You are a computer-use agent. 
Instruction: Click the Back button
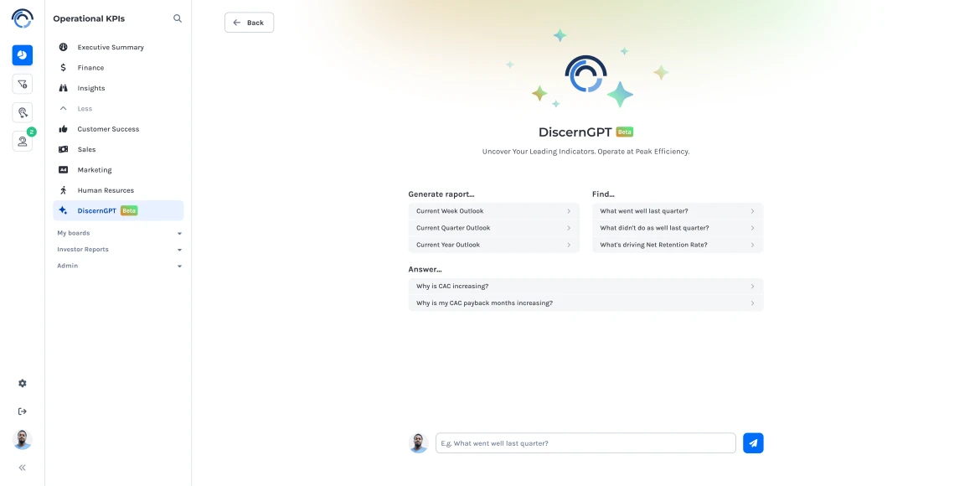249,23
